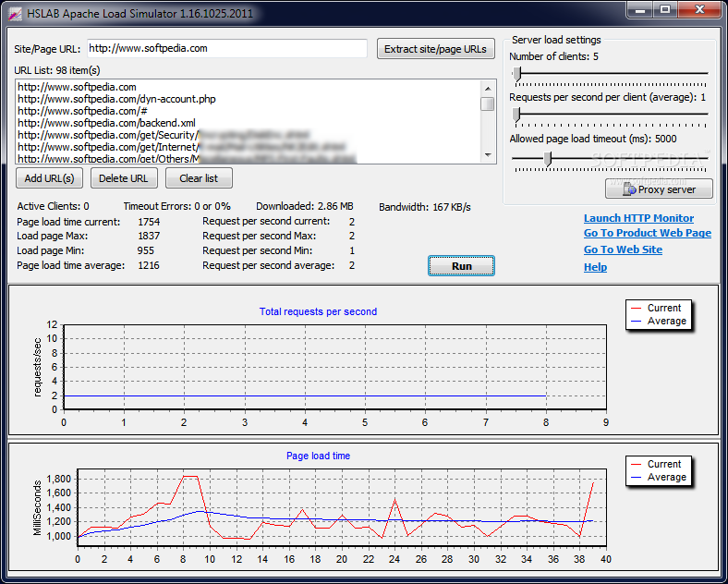The image size is (728, 584).
Task: Open the Help link
Action: tap(595, 267)
